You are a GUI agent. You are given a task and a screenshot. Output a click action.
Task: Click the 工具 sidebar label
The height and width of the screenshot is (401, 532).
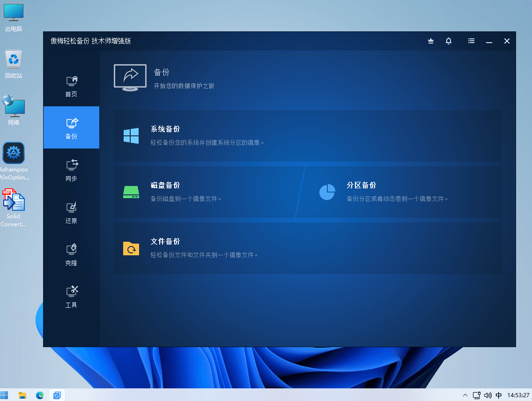coord(71,305)
